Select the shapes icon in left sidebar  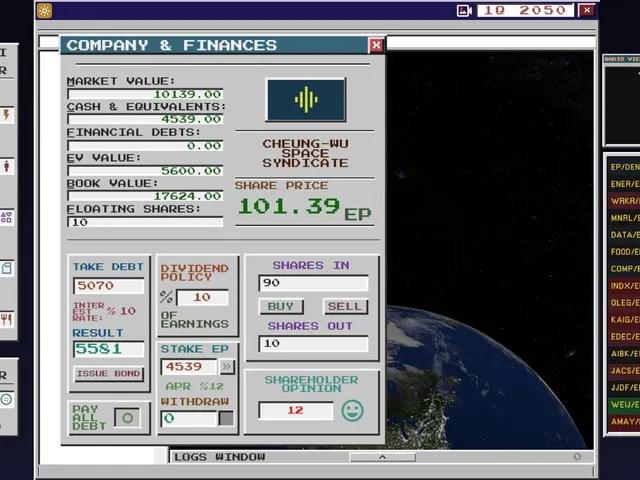7,217
